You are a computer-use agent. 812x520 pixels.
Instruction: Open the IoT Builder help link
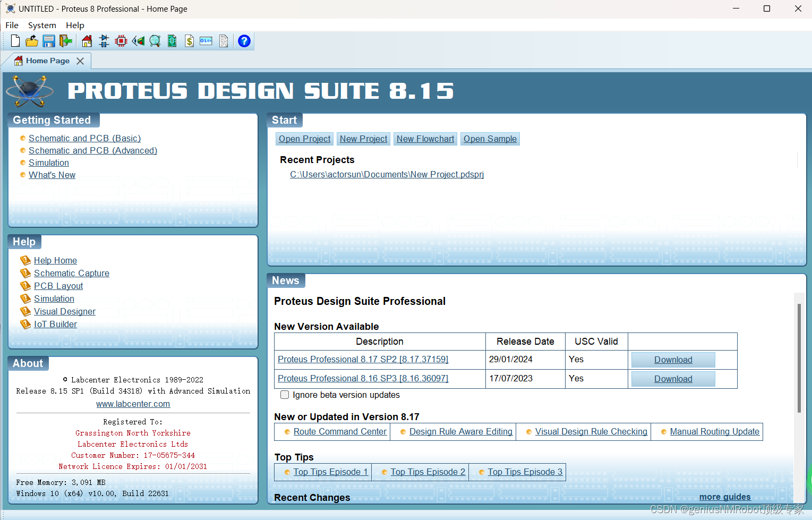click(x=55, y=324)
